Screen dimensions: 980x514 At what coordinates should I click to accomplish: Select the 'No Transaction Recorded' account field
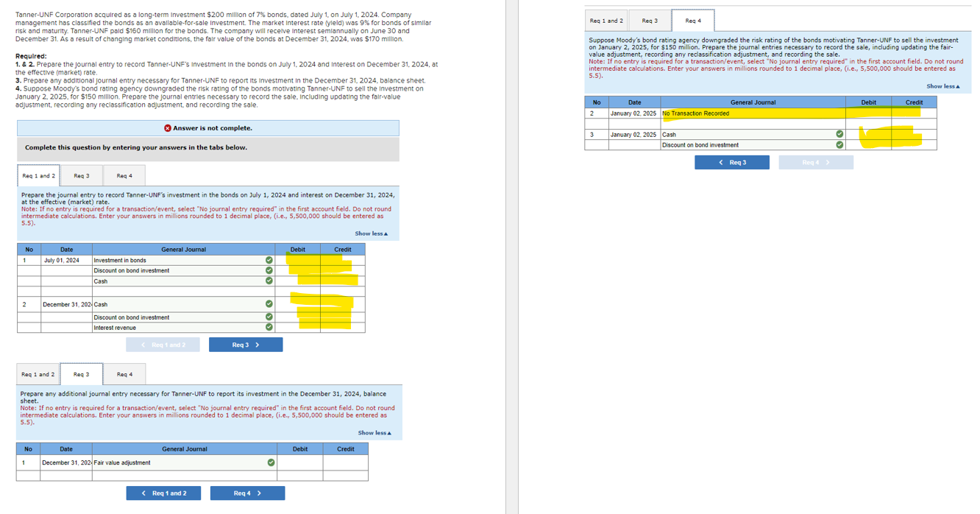coord(753,113)
